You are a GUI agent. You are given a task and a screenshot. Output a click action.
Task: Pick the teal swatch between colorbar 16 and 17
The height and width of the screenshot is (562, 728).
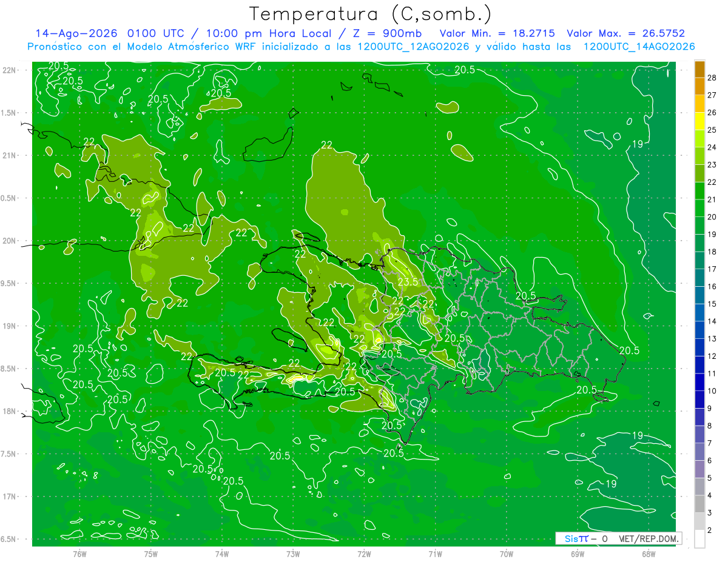[699, 278]
